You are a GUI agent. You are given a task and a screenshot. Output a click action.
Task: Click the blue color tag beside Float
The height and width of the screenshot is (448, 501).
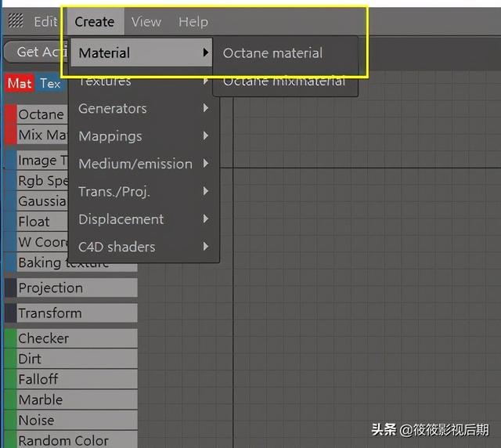pos(10,222)
